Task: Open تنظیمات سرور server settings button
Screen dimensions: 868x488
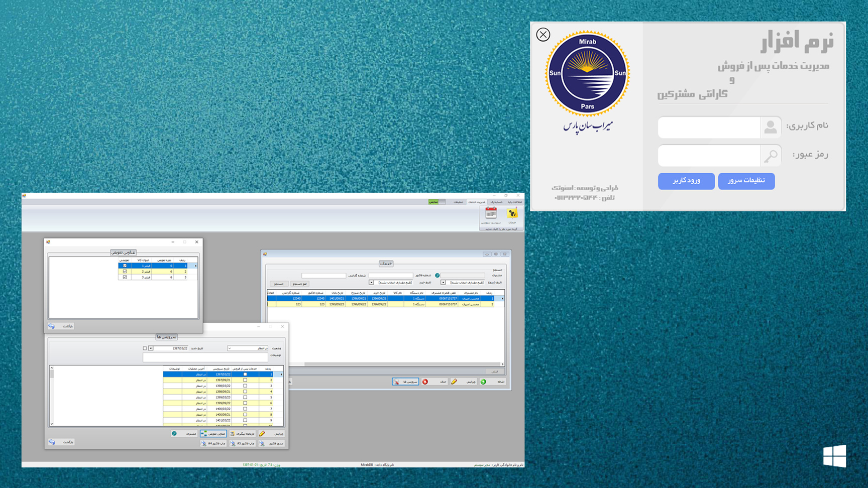Action: tap(746, 181)
